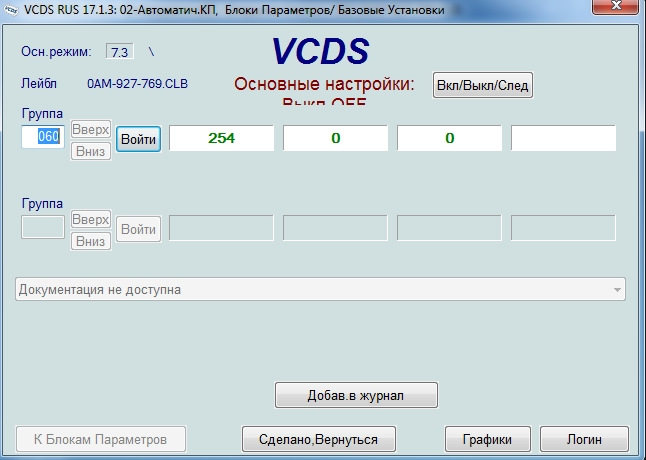Click the second value field showing 0
The width and height of the screenshot is (646, 460).
point(335,138)
